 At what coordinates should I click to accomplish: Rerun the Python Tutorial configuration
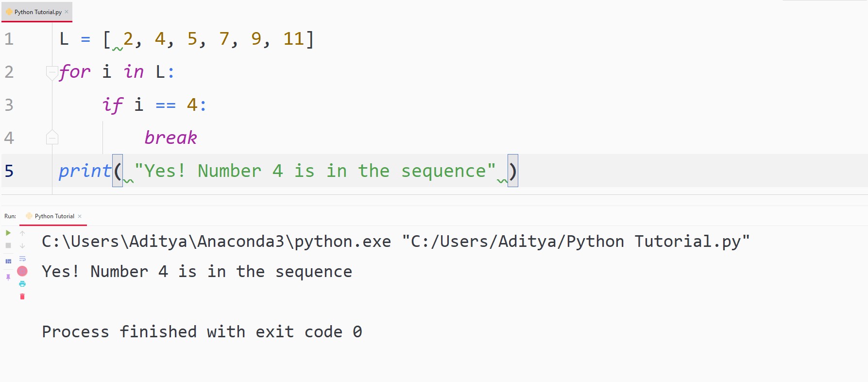[x=8, y=233]
